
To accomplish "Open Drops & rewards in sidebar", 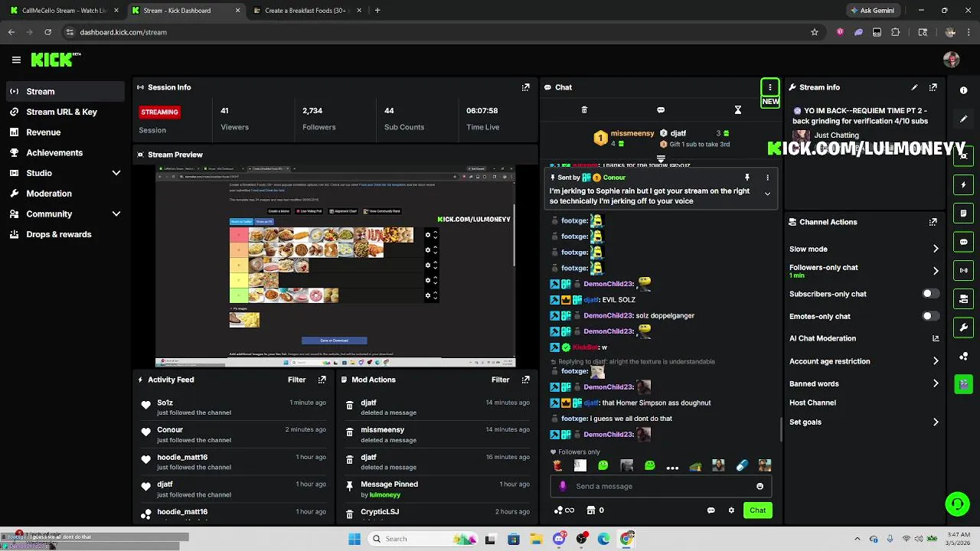I will tap(64, 234).
